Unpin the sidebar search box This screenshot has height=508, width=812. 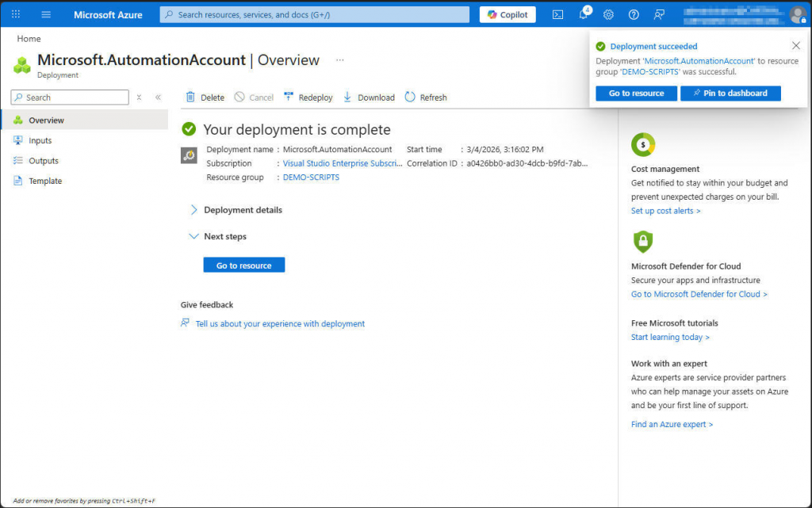(x=139, y=97)
